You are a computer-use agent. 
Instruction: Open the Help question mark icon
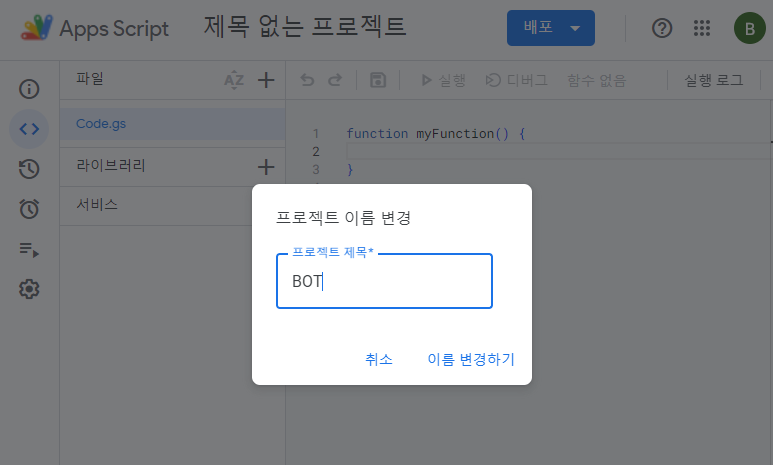[x=662, y=28]
